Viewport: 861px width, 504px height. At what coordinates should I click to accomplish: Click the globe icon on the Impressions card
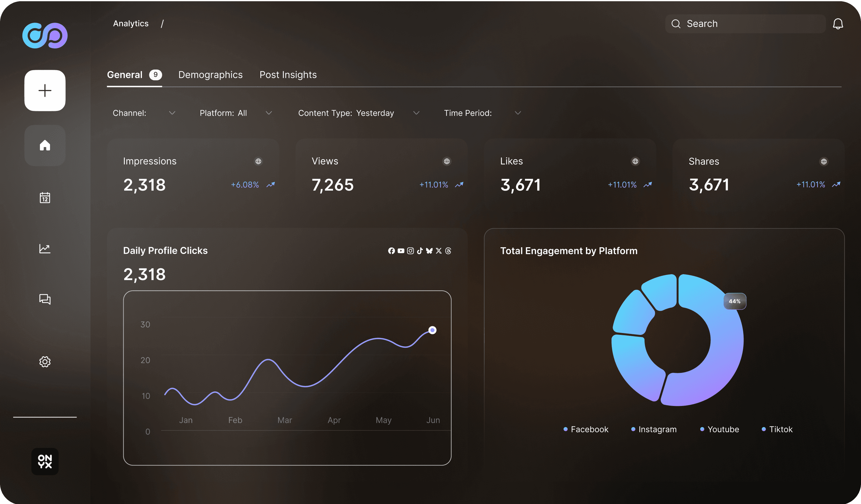pyautogui.click(x=259, y=161)
